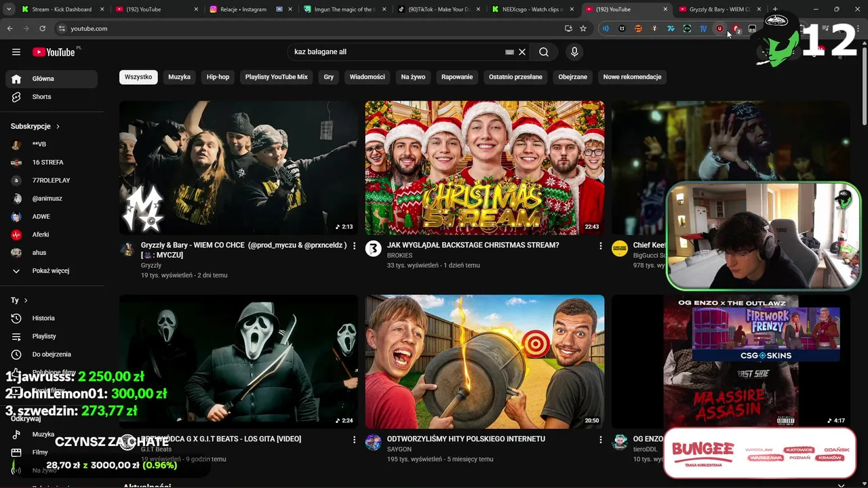
Task: Switch to the Stream - Kick Dashboard tab
Action: point(62,9)
